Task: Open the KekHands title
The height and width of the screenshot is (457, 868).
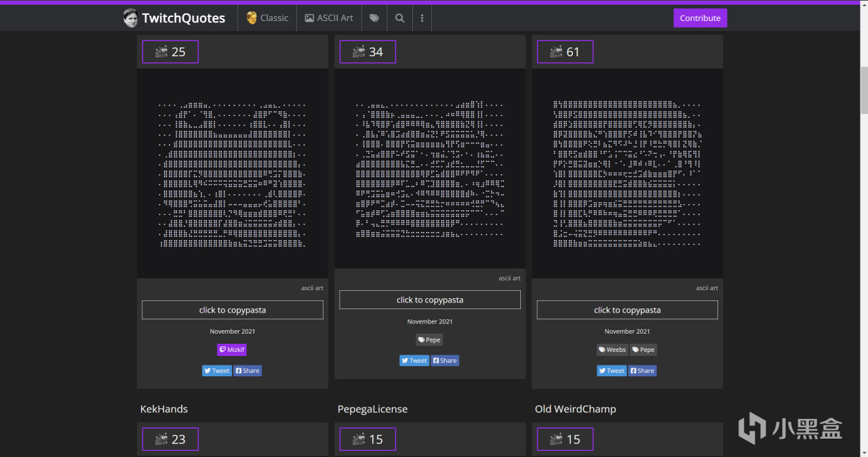Action: (x=164, y=409)
